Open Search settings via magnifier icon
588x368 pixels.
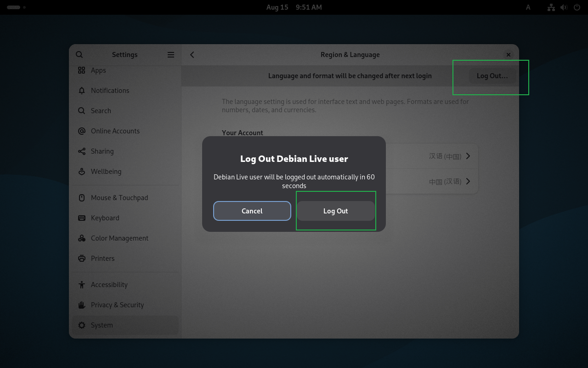(82, 111)
